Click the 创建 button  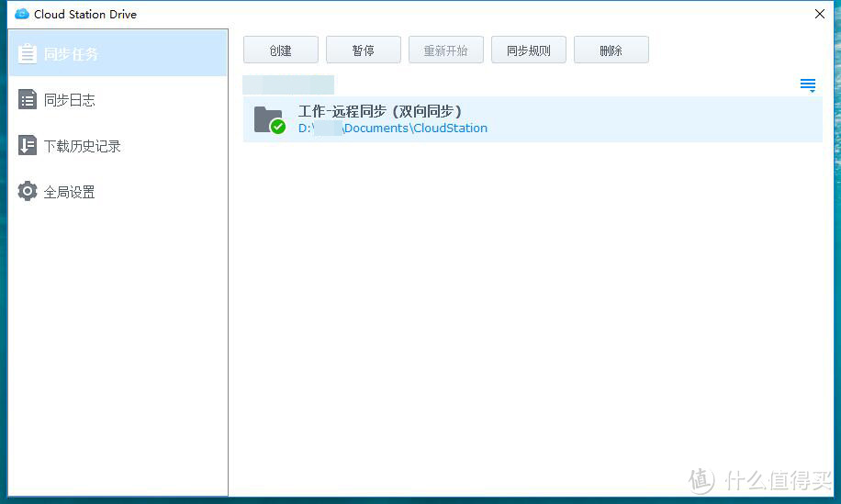click(281, 50)
